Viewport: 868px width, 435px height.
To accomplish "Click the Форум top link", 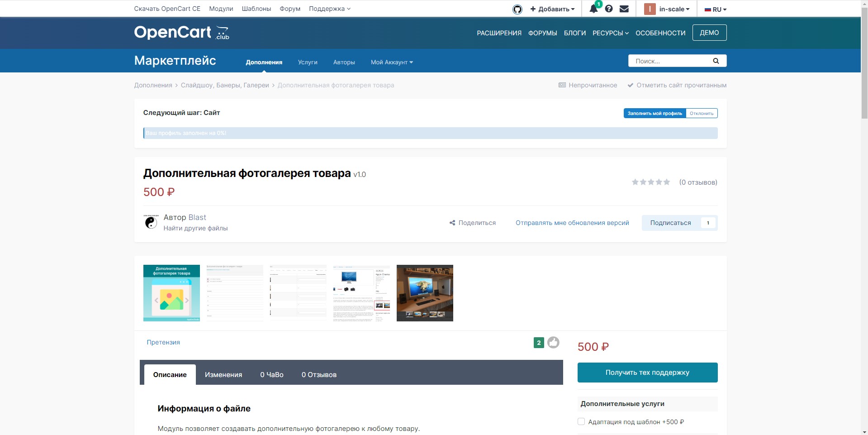I will coord(290,9).
